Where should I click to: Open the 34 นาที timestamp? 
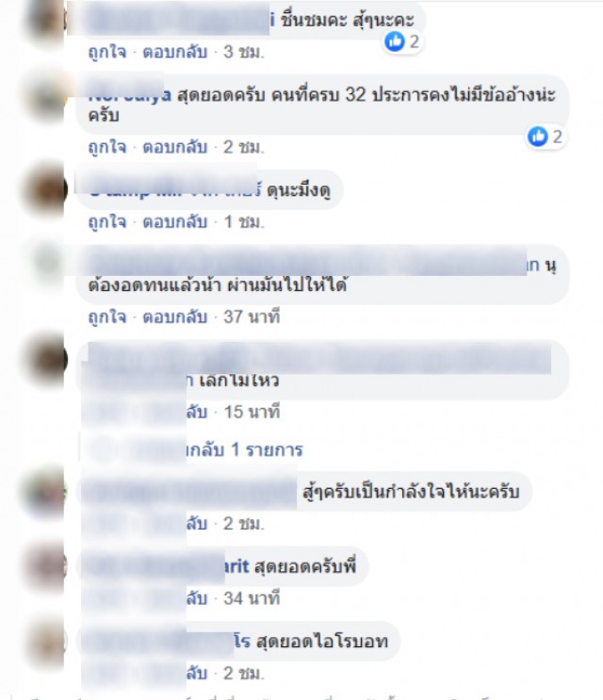252,597
